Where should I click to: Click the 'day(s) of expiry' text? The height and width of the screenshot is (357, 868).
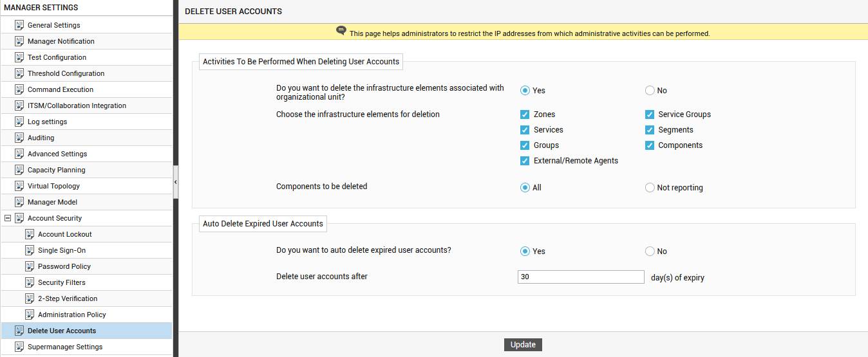[x=677, y=278]
